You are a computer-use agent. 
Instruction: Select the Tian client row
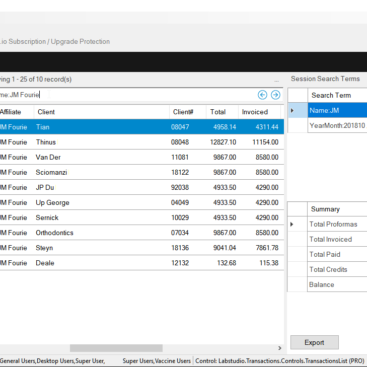[142, 127]
